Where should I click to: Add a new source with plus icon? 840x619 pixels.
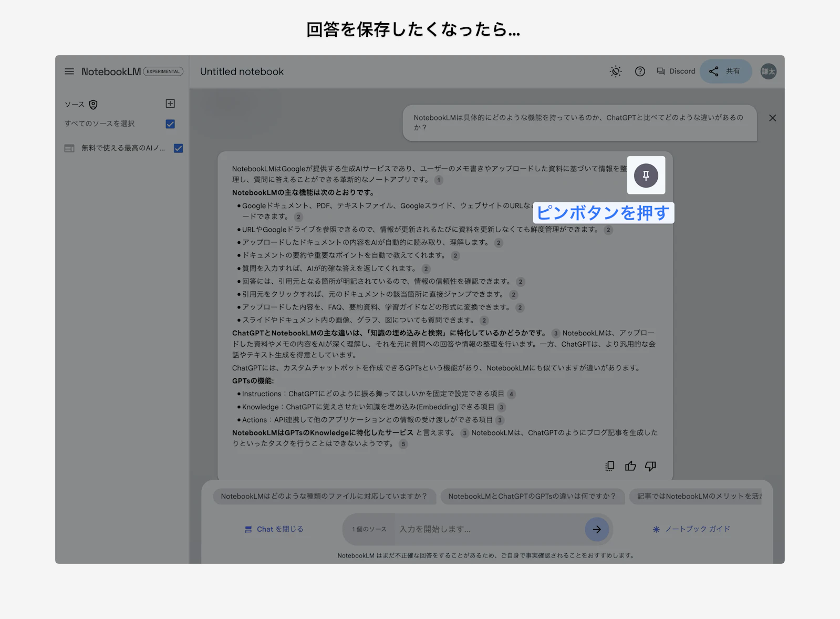tap(170, 104)
